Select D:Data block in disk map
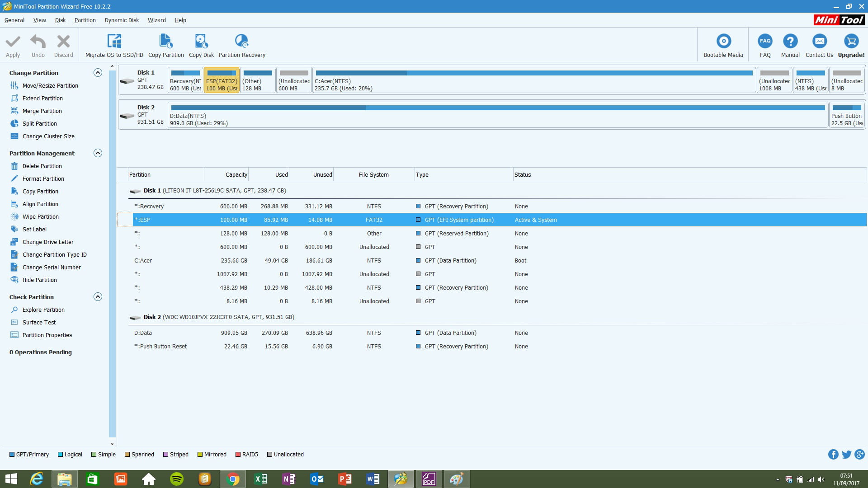 (x=498, y=115)
